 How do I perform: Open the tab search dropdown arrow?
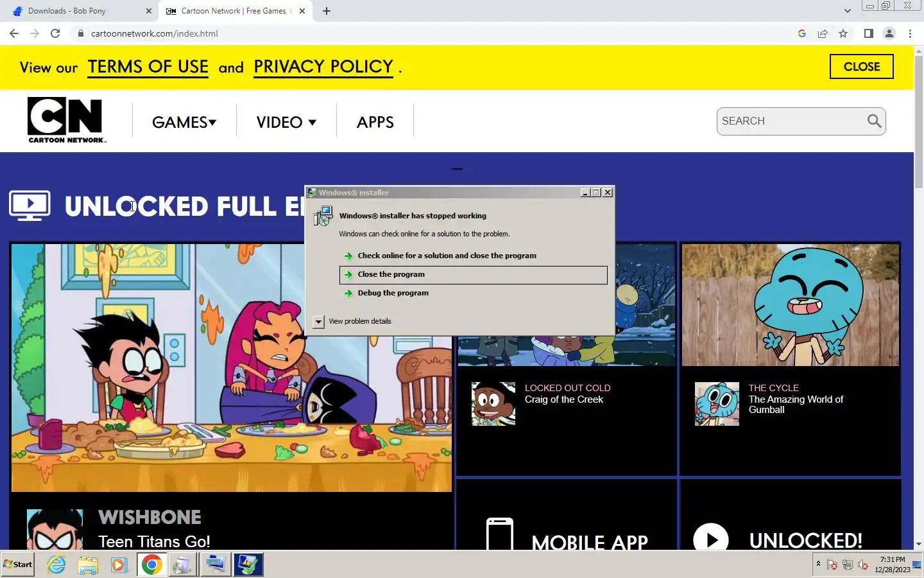click(x=847, y=11)
